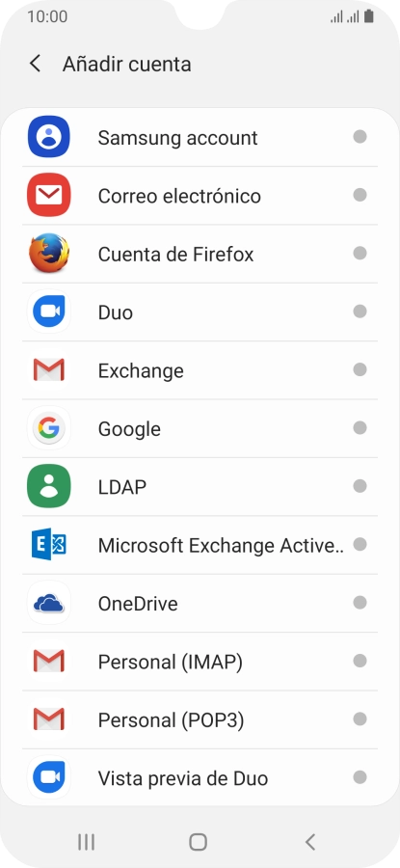Choose Personal (IMAP) account type
Image resolution: width=400 pixels, height=868 pixels.
[x=200, y=662]
